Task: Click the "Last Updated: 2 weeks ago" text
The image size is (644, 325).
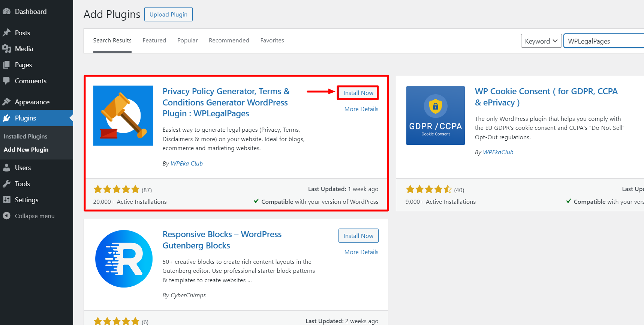Action: coord(342,321)
